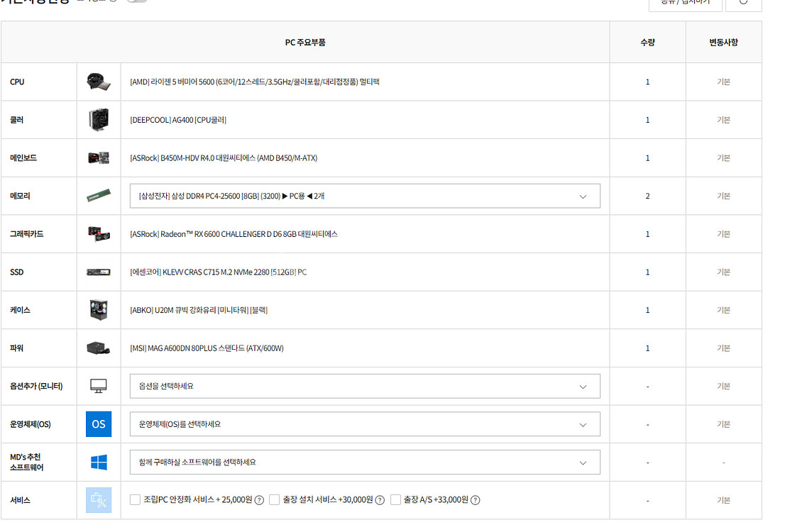Expand the recommended software dropdown
The width and height of the screenshot is (785, 532).
click(x=365, y=462)
